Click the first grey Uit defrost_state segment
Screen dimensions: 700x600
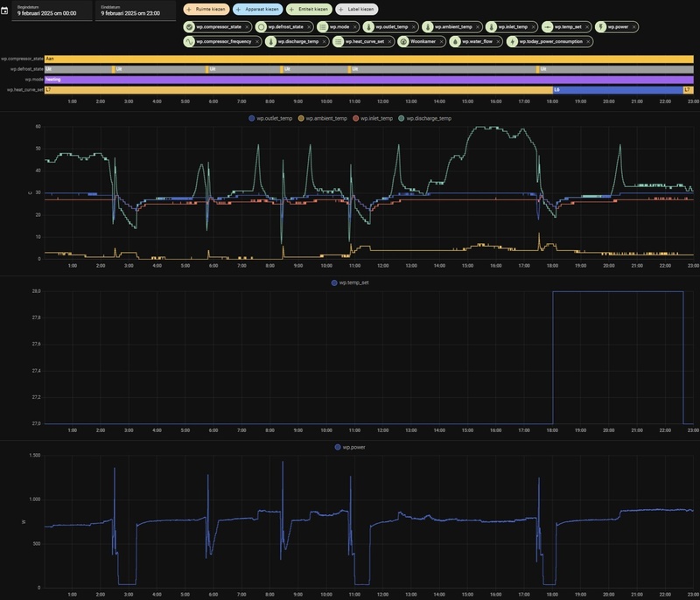[x=78, y=69]
